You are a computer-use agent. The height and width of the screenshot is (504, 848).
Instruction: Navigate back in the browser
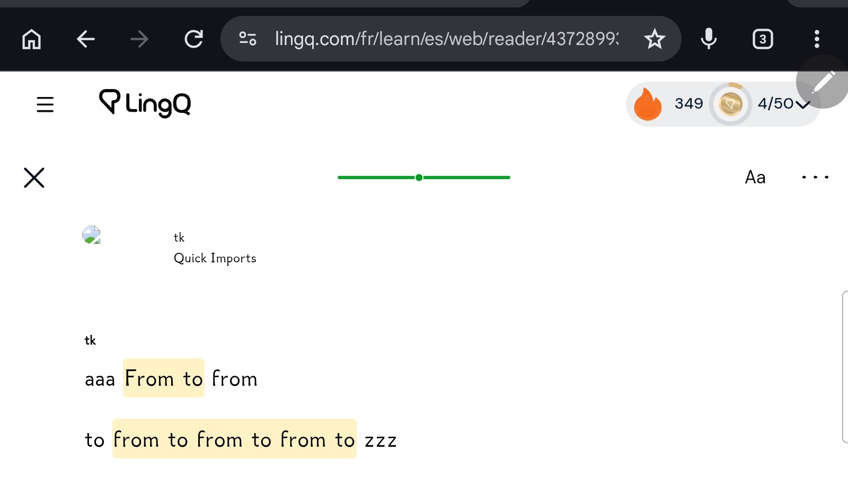85,39
